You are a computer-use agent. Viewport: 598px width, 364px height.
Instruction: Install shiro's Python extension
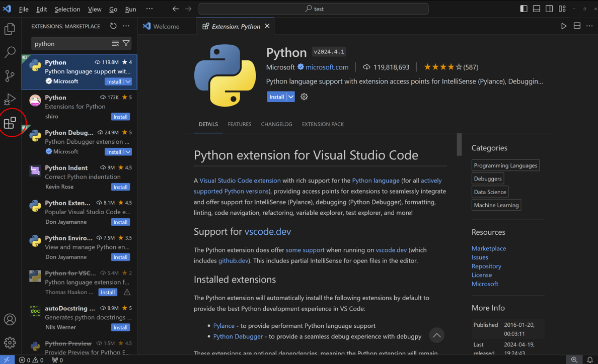point(120,117)
